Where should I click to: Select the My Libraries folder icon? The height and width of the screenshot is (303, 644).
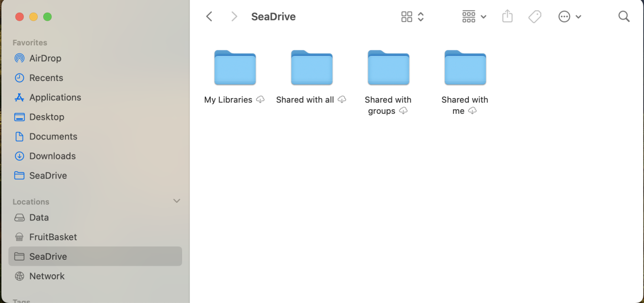coord(235,67)
